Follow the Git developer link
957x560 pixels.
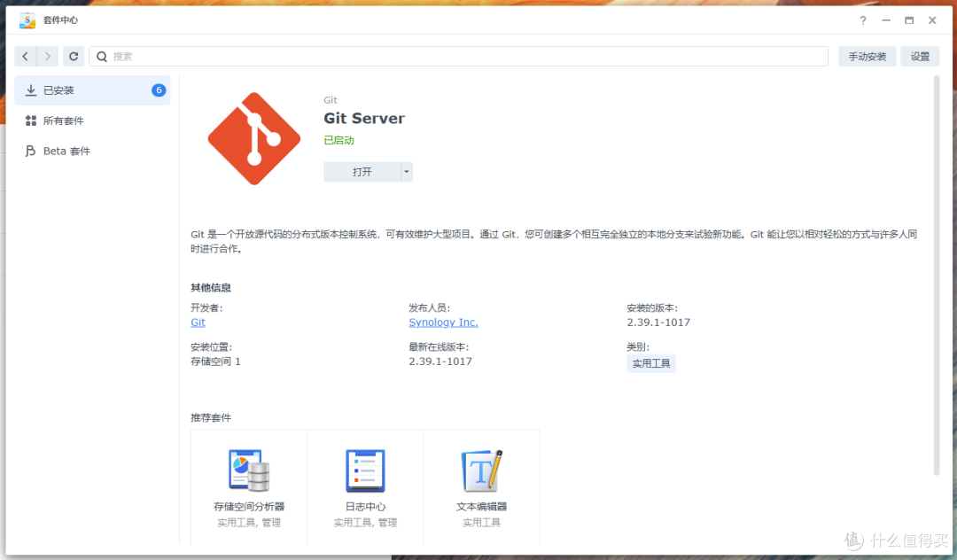(198, 323)
